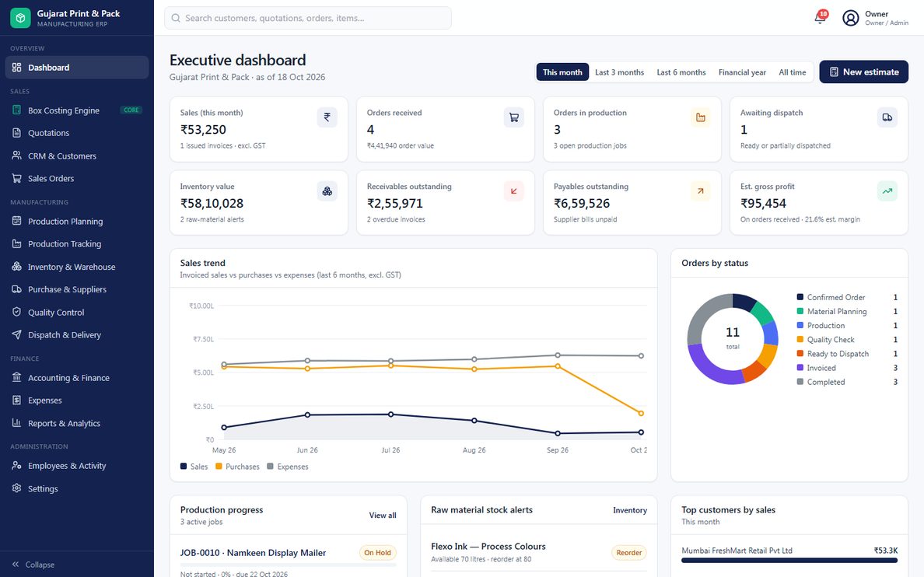Click the Expenses receipt icon
The height and width of the screenshot is (577, 924).
pos(16,400)
